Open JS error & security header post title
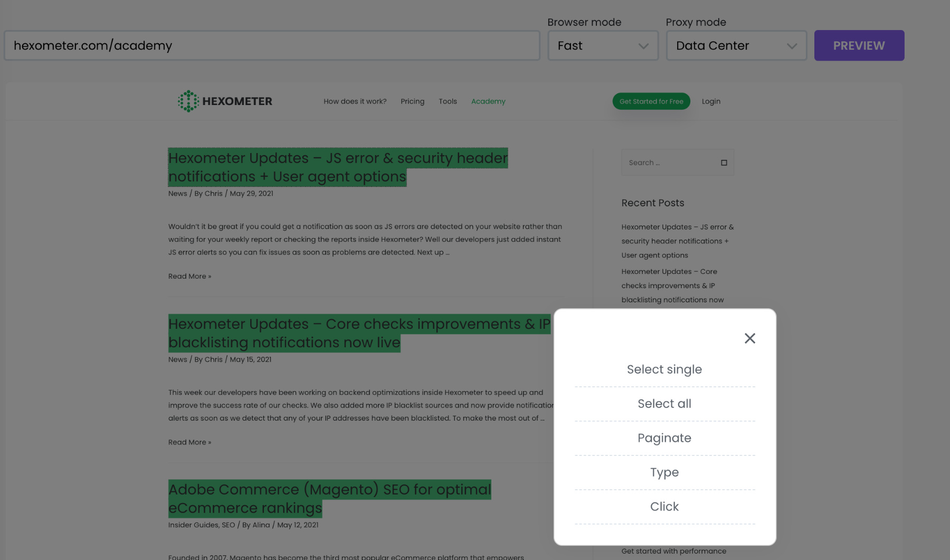The height and width of the screenshot is (560, 950). click(x=338, y=167)
